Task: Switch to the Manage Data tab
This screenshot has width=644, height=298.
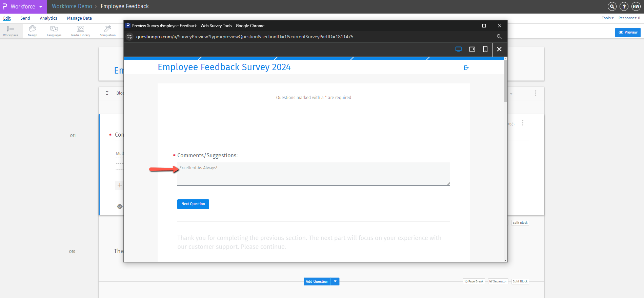Action: click(x=79, y=18)
